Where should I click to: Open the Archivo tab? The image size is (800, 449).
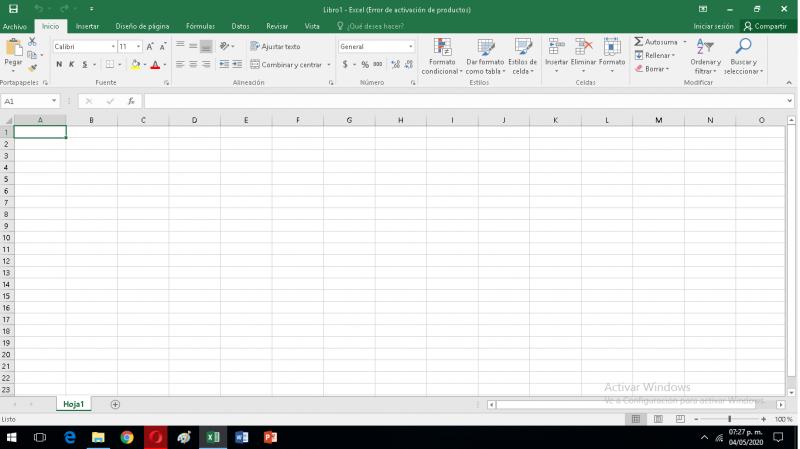15,26
